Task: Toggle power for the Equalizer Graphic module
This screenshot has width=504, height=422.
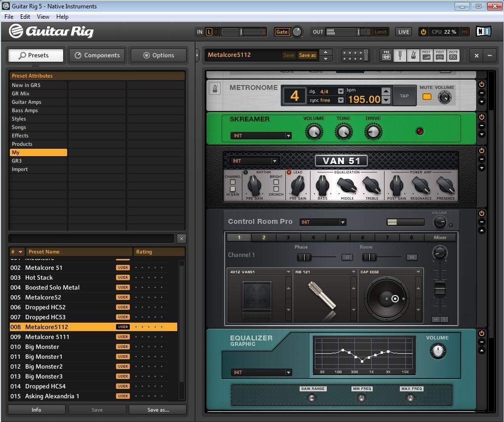Action: coord(482,334)
